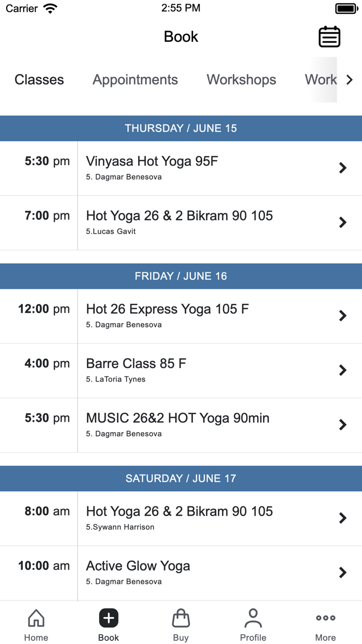Open the calendar icon in the header
Viewport: 362px width, 644px height.
pyautogui.click(x=330, y=37)
